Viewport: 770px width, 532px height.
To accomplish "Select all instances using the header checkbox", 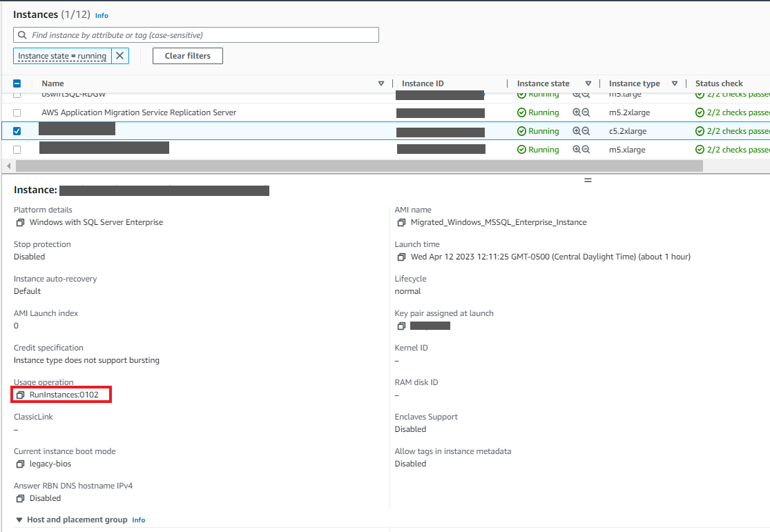I will coord(17,83).
